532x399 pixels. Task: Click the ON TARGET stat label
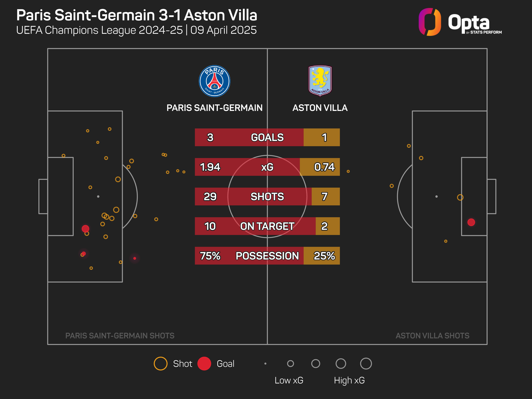[x=267, y=226]
